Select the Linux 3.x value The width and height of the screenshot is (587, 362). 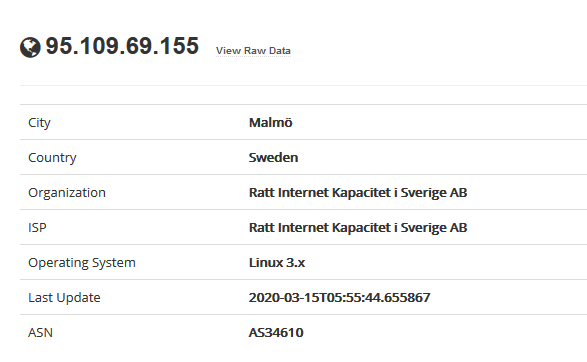pyautogui.click(x=277, y=262)
